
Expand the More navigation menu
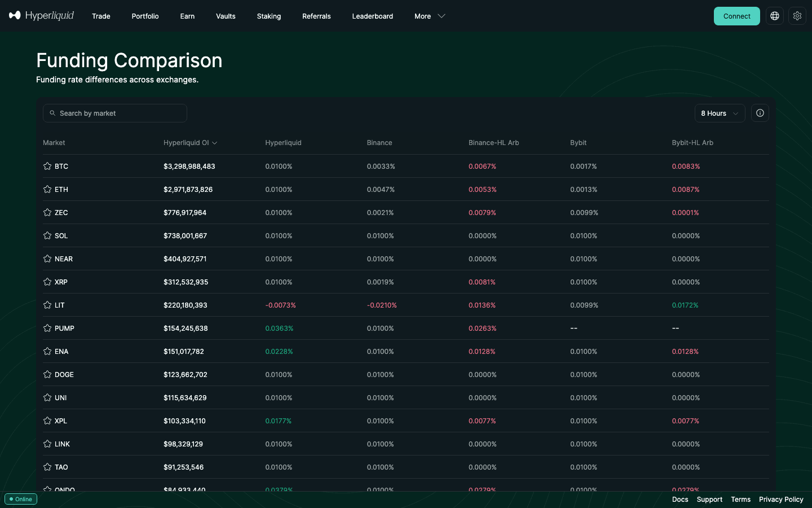[430, 16]
